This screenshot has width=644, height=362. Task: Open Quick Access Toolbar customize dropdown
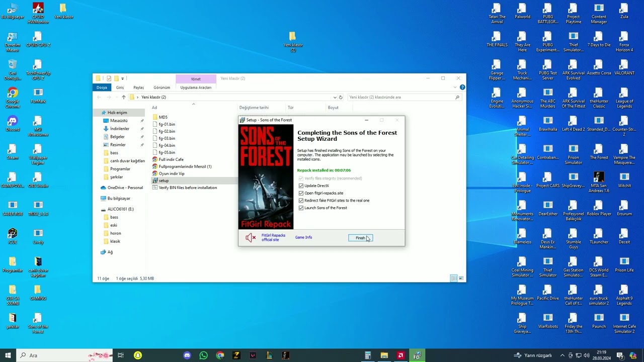point(122,78)
